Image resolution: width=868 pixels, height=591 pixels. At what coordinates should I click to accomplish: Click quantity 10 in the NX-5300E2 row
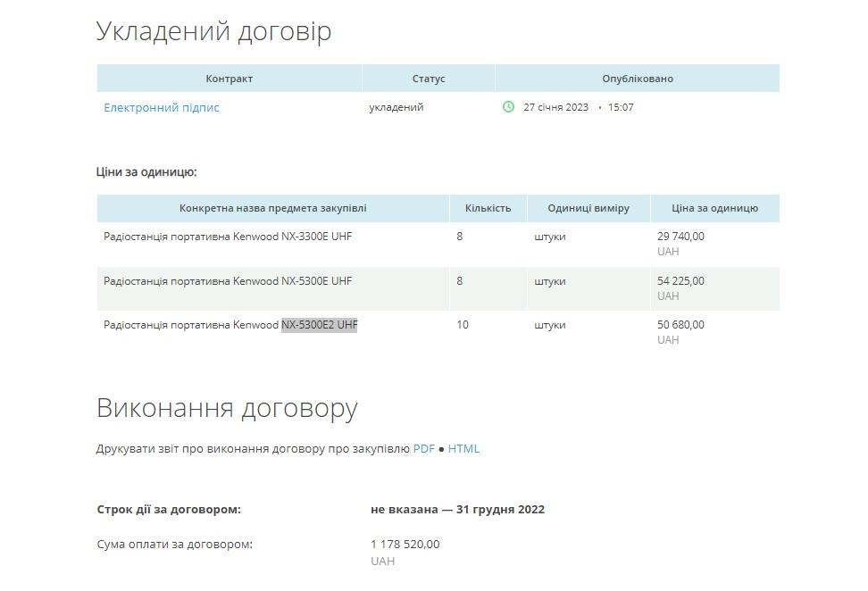coord(463,325)
